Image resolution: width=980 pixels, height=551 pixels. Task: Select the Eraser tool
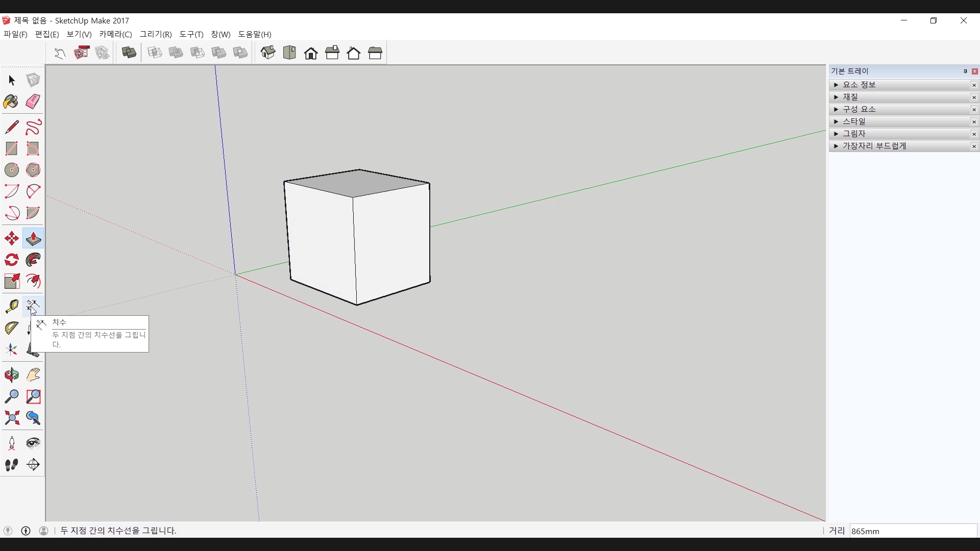click(x=33, y=102)
